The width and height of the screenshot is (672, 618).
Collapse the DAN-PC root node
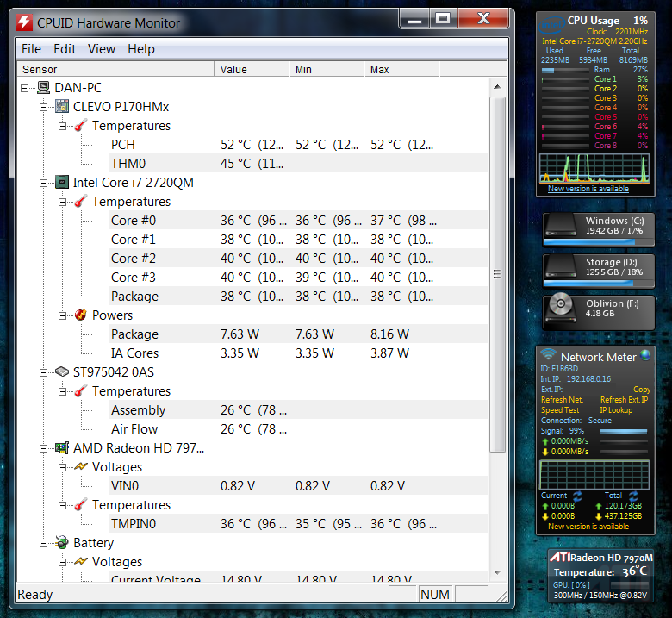[x=24, y=88]
